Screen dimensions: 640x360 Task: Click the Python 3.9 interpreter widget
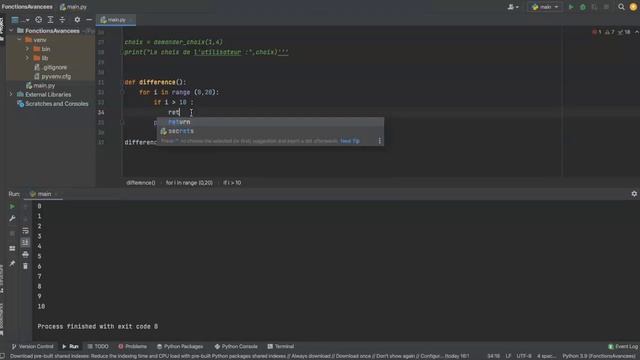600,356
